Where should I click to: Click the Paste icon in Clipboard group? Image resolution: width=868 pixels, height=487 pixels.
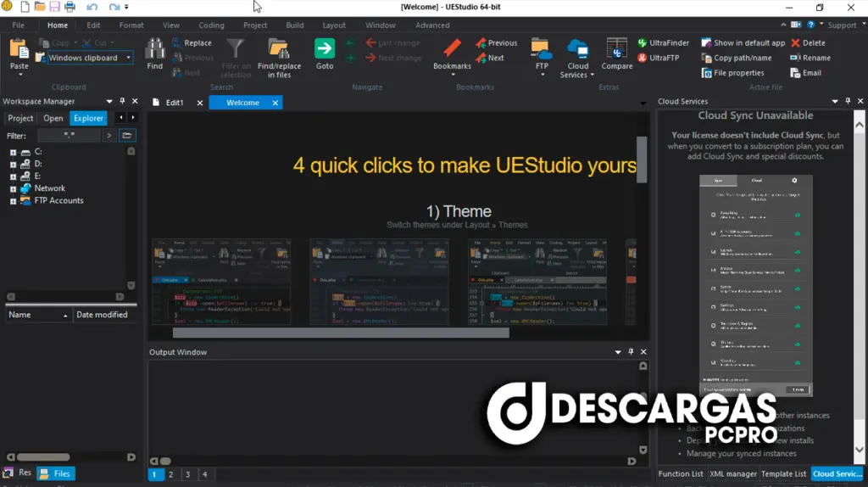tap(19, 49)
